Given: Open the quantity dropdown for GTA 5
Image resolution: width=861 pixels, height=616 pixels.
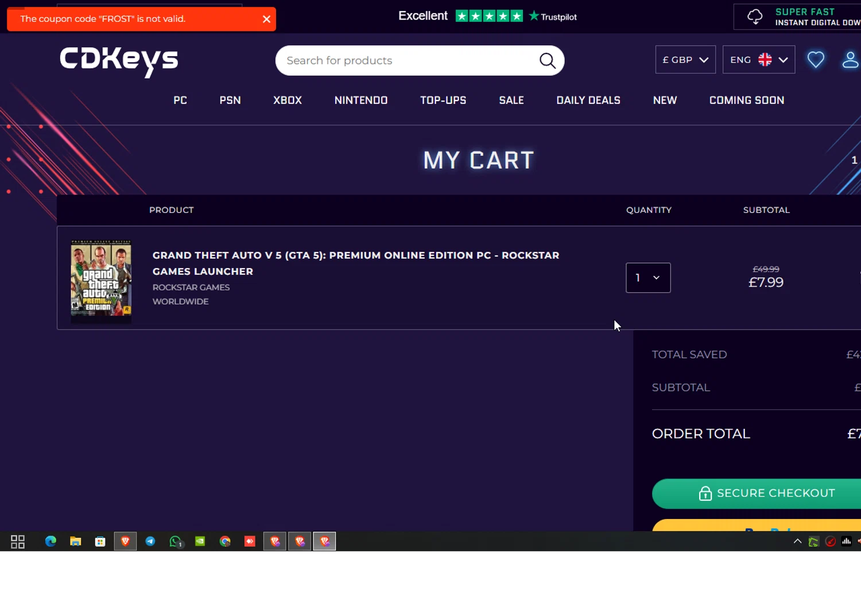Looking at the screenshot, I should pyautogui.click(x=648, y=278).
